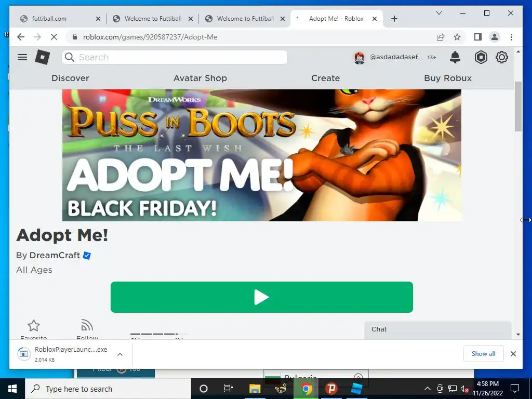Favorite the game with star icon
Viewport: 532px width, 399px height.
pyautogui.click(x=34, y=326)
